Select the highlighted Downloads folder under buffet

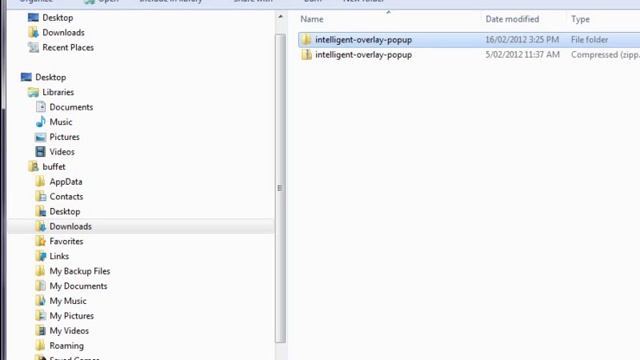[70, 226]
